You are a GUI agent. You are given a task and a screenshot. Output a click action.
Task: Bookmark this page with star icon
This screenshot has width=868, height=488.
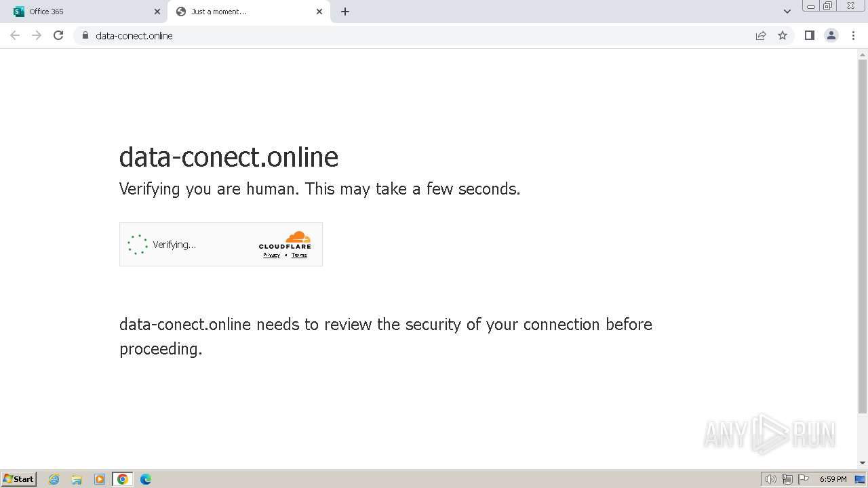(x=783, y=35)
